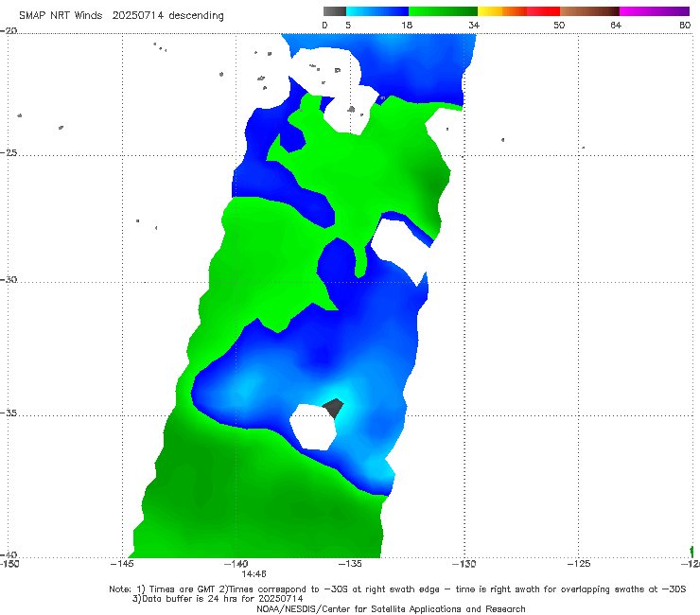Click the latitude label '-25'
Screen dimensions: 700x615
coord(9,152)
